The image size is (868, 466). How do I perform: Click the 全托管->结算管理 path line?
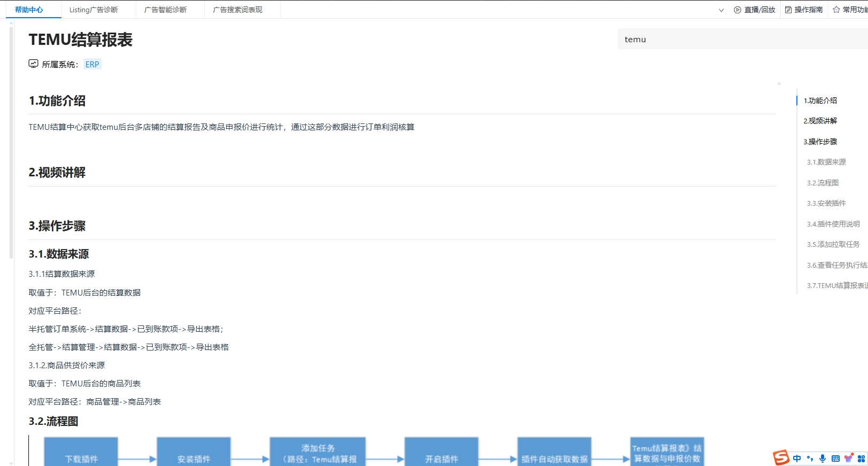click(x=129, y=347)
